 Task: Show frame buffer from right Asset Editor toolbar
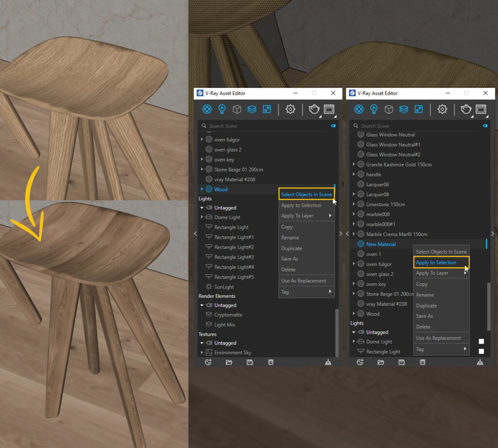tap(481, 109)
